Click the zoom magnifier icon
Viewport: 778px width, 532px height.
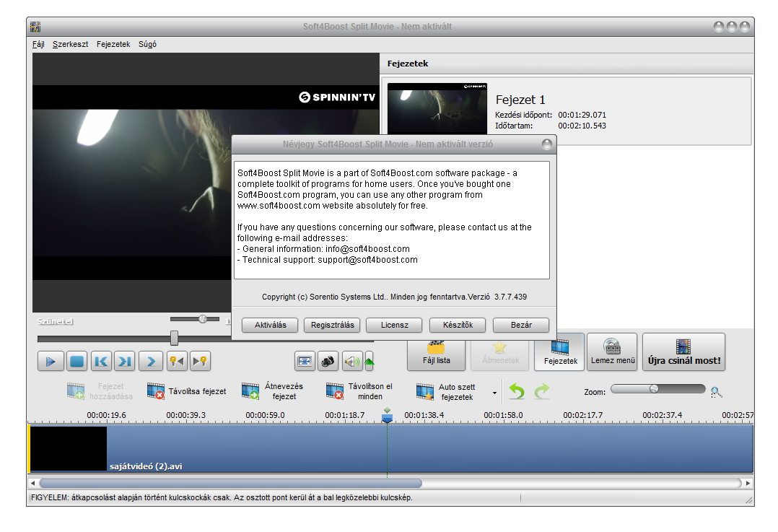(716, 393)
